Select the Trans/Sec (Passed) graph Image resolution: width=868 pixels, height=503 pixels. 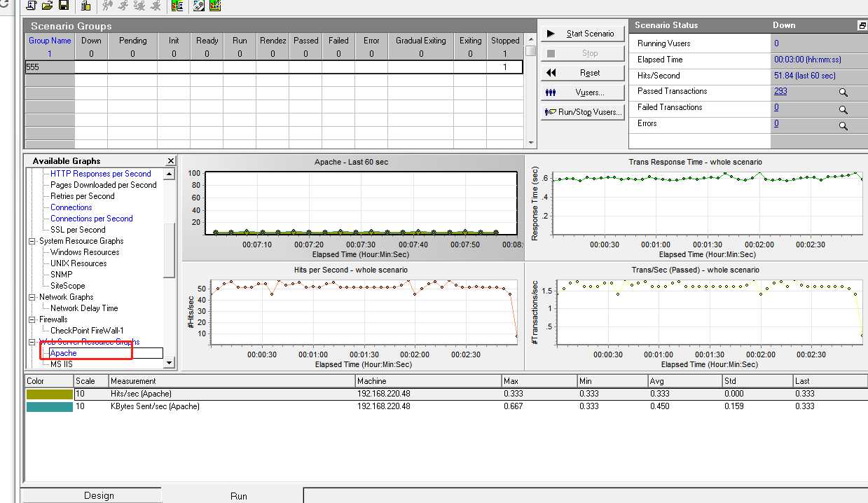pyautogui.click(x=695, y=316)
